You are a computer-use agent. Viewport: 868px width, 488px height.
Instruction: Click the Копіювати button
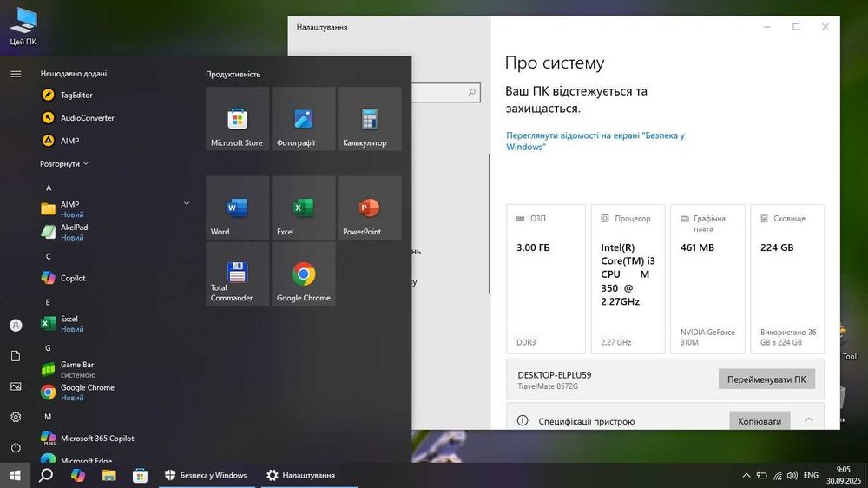[x=759, y=420]
